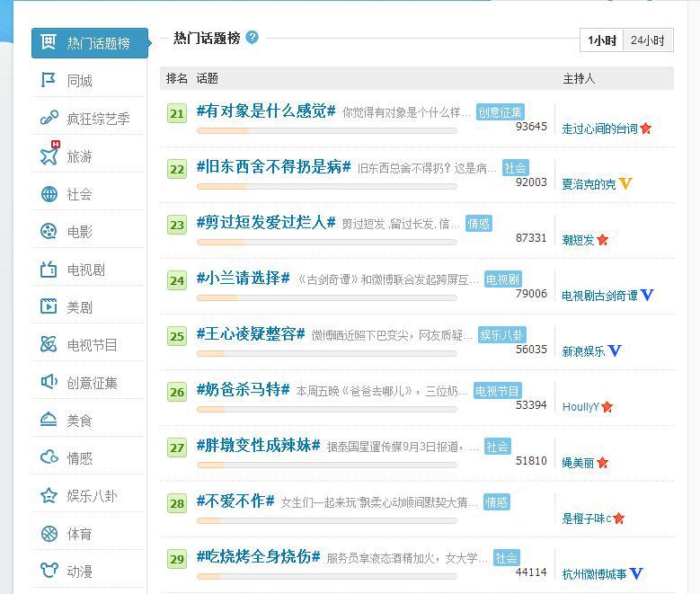Click the blue V badge beside 电视剧古剑奇谭
This screenshot has height=594, width=700.
point(647,295)
